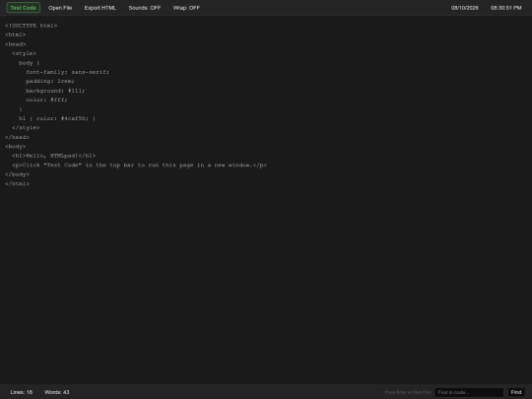This screenshot has height=399, width=532.
Task: Place cursor on the closing html tag
Action: pyautogui.click(x=18, y=184)
